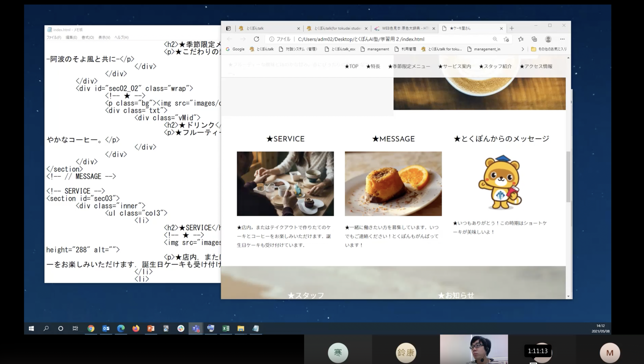Open Cortana circle icon on taskbar
644x364 pixels.
[61, 328]
